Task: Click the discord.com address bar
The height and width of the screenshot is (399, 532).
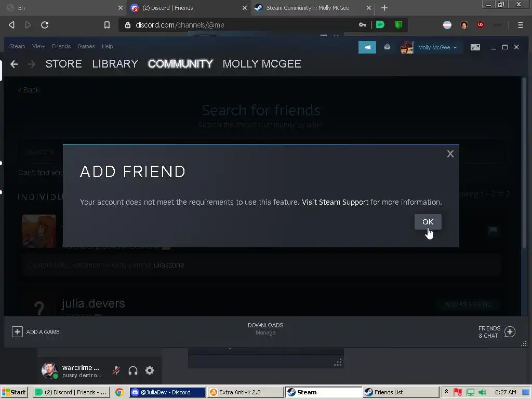Action: (x=237, y=25)
